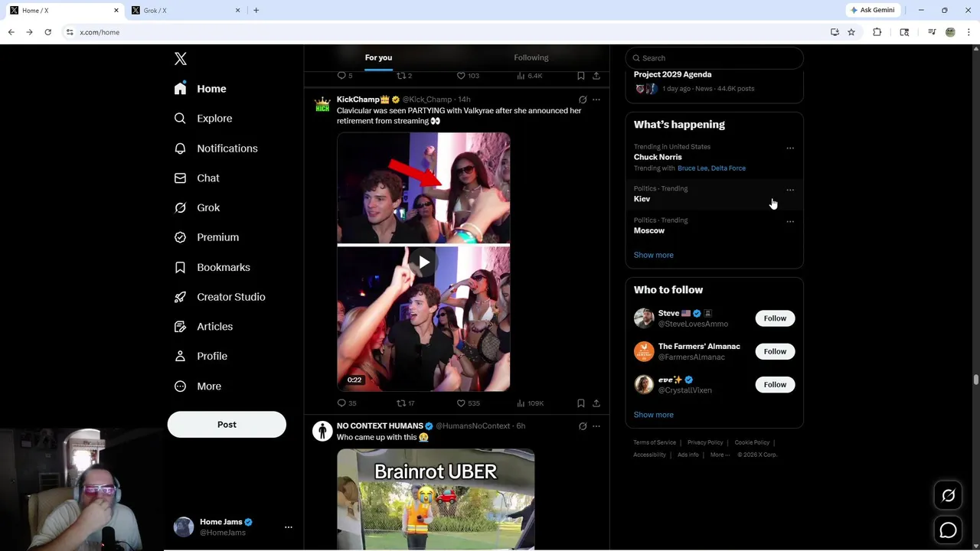Click the X logo in the sidebar
This screenshot has height=551, width=980.
pyautogui.click(x=181, y=59)
